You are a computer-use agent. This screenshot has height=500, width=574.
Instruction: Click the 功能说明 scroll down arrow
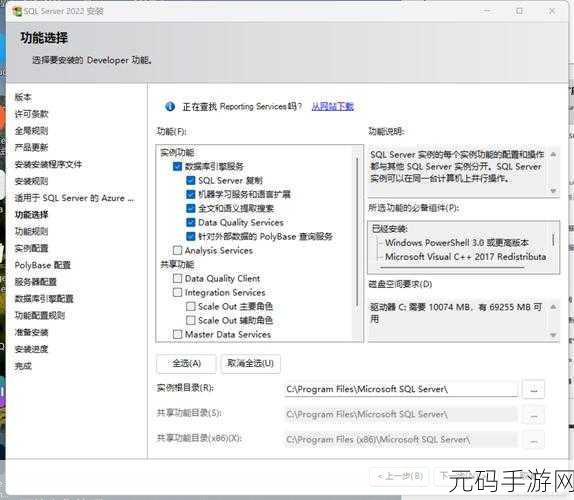click(553, 191)
